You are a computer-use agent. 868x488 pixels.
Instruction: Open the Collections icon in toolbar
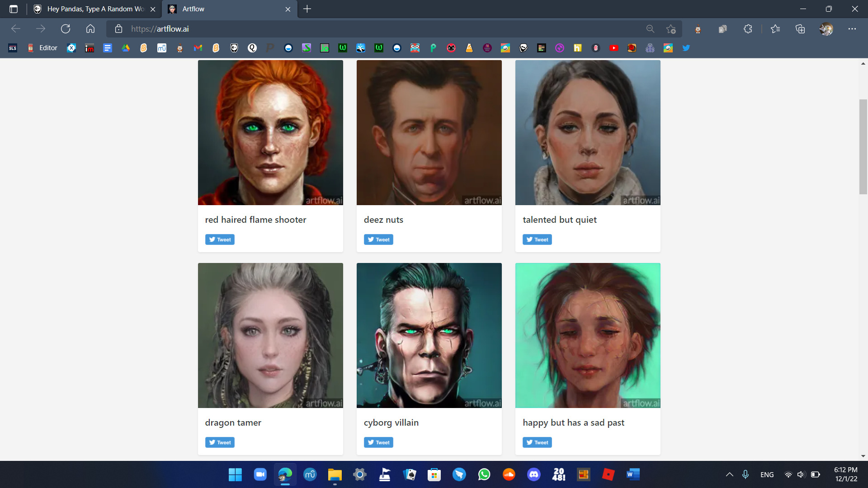(x=800, y=29)
